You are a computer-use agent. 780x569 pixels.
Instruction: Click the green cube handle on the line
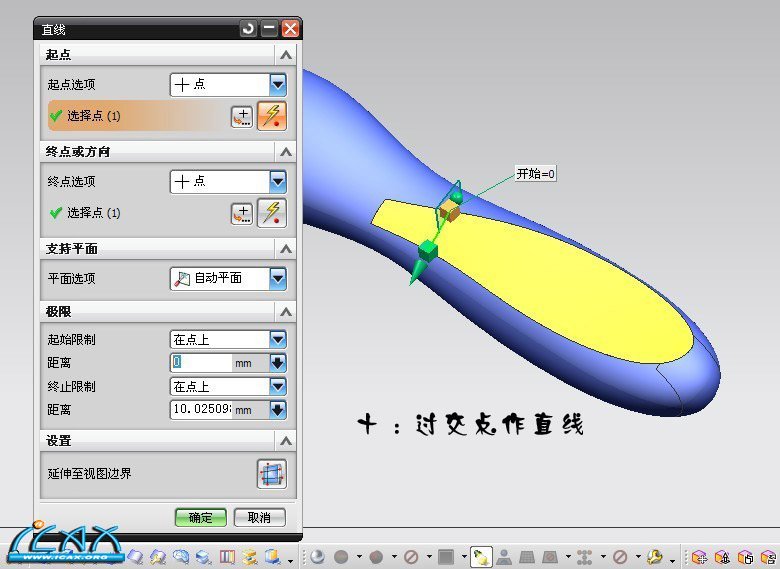(x=427, y=250)
